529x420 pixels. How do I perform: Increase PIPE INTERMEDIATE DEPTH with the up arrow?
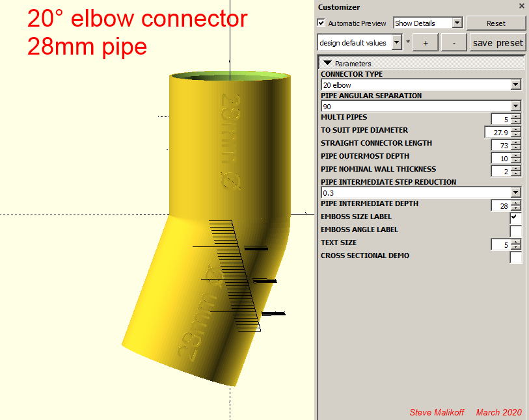tap(517, 203)
